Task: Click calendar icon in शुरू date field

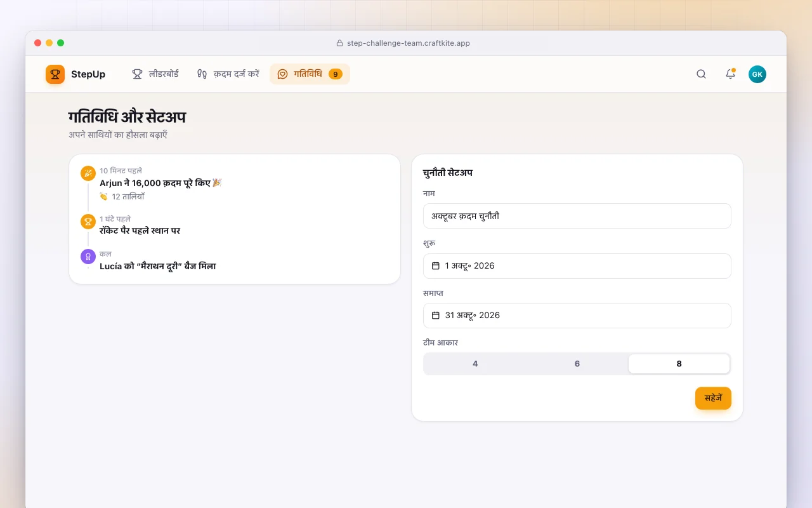Action: (x=436, y=266)
